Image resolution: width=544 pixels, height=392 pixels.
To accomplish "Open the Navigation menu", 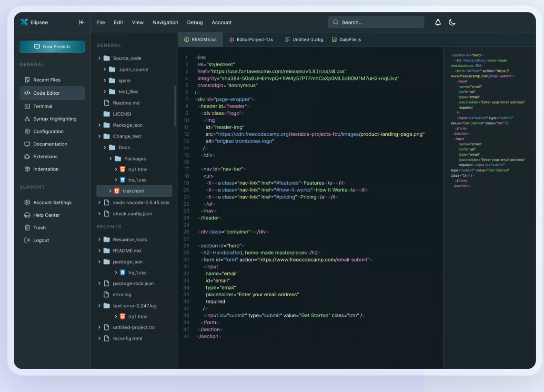I will tap(165, 22).
